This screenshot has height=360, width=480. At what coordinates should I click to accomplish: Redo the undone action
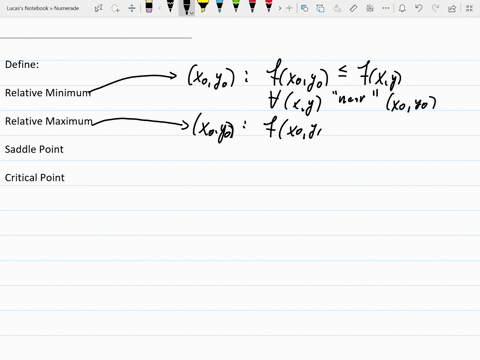tap(435, 8)
